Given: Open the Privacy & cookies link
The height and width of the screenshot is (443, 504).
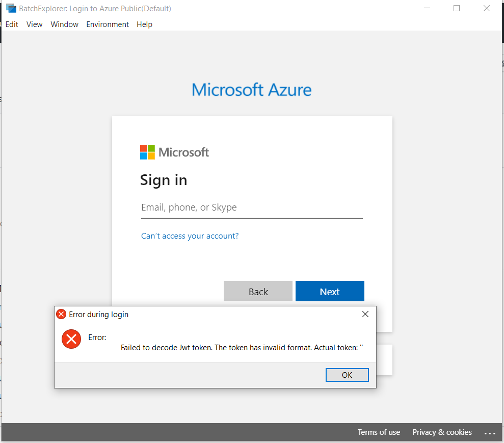Looking at the screenshot, I should [x=442, y=432].
